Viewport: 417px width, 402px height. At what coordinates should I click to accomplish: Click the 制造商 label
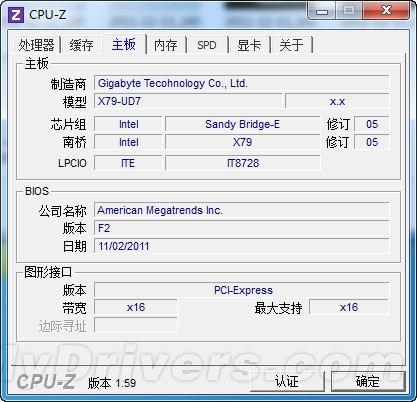68,84
